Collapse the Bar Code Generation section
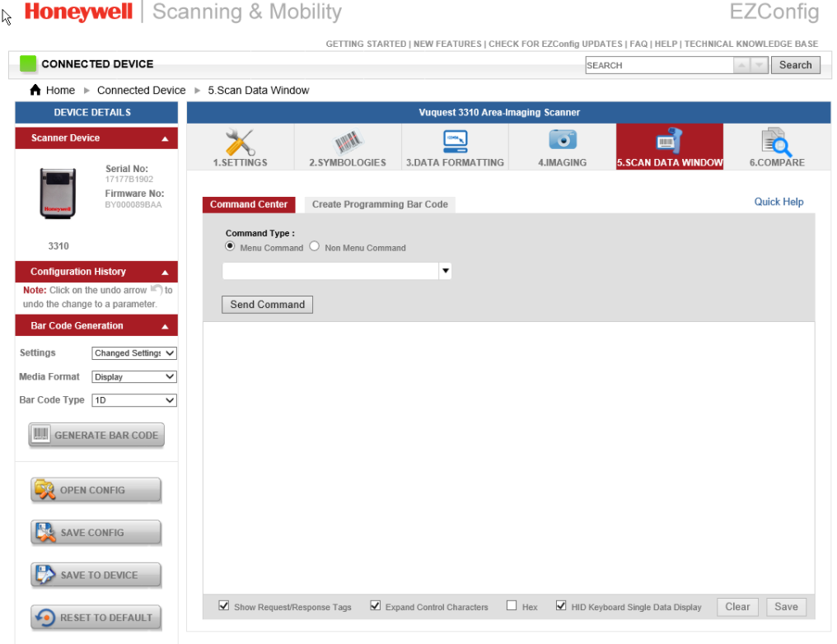837x644 pixels. click(x=165, y=326)
